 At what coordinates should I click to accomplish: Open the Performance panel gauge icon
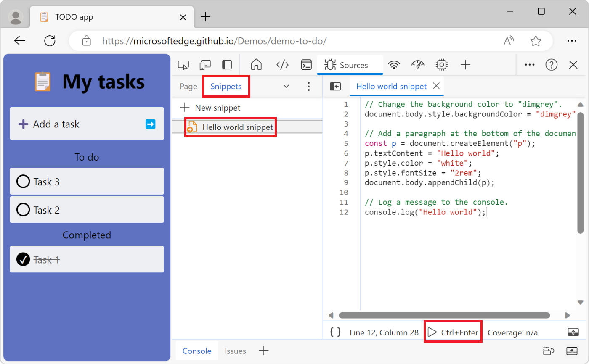tap(418, 65)
